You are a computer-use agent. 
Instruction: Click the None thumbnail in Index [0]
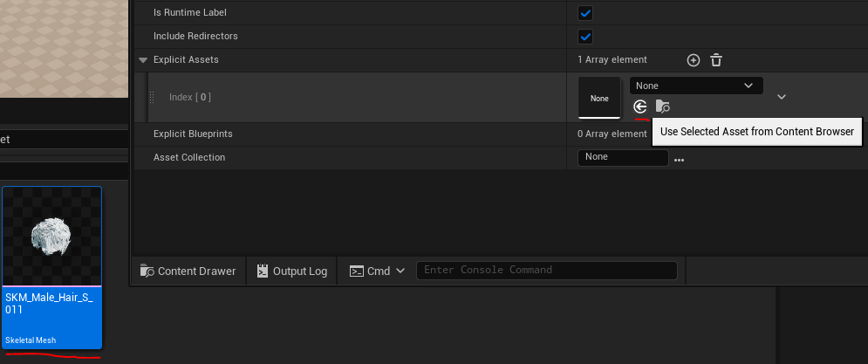[x=599, y=99]
